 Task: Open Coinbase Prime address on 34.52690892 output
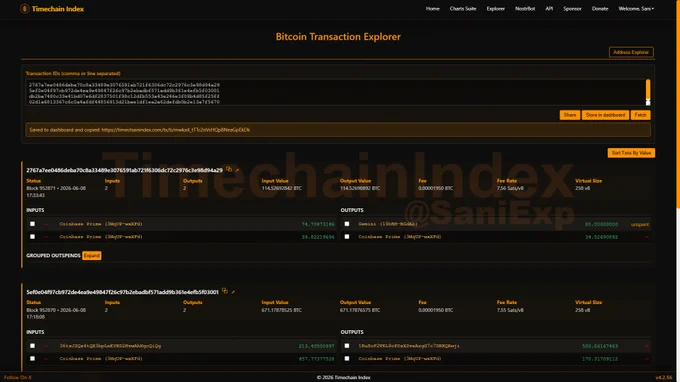(400, 237)
